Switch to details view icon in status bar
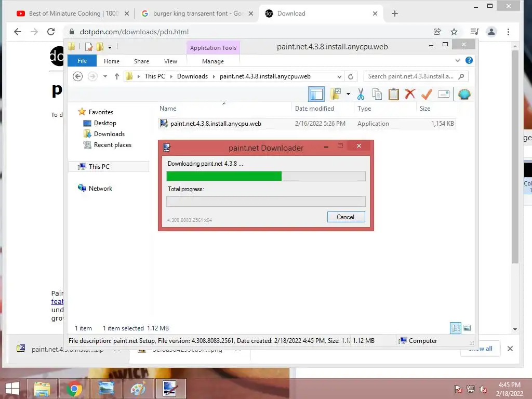The height and width of the screenshot is (399, 532). [x=455, y=328]
